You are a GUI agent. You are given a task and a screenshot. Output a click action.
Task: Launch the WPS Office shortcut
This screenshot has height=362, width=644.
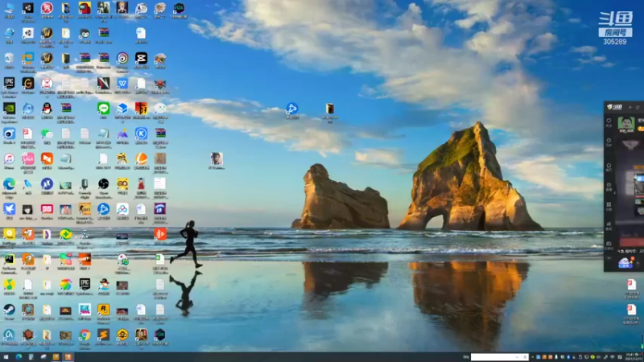(122, 84)
